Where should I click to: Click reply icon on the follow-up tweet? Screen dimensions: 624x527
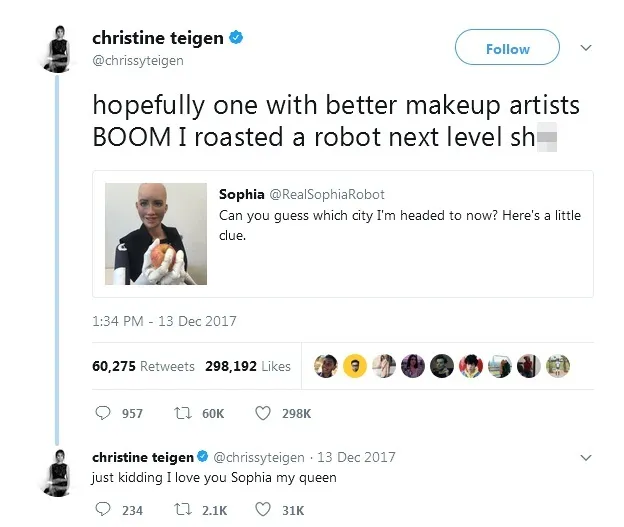coord(103,510)
